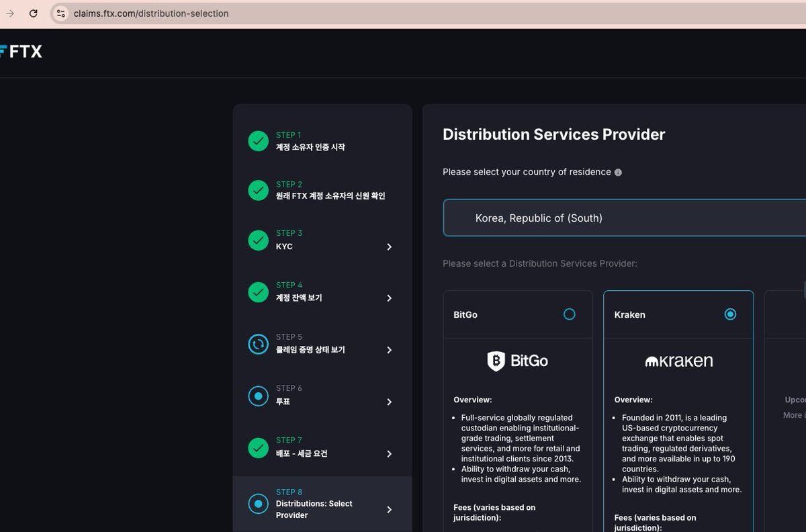Click BitGo Fees (varies based on jurisdiction) text

[494, 513]
